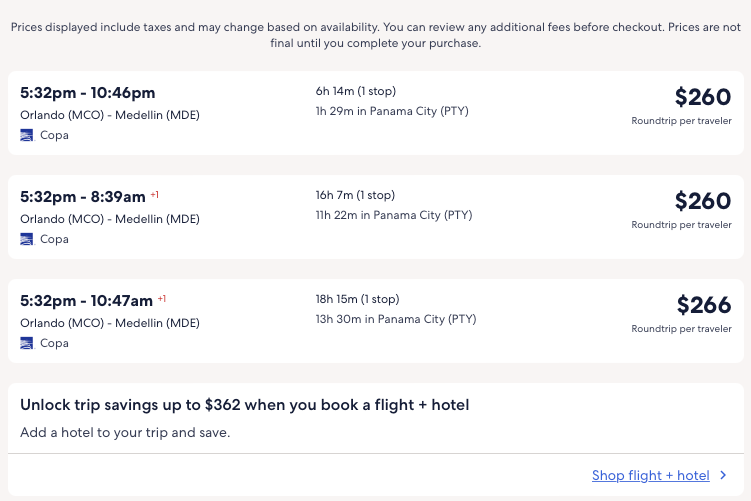Click the 18h 15m (1 stop) duration
The image size is (751, 501).
(x=357, y=299)
